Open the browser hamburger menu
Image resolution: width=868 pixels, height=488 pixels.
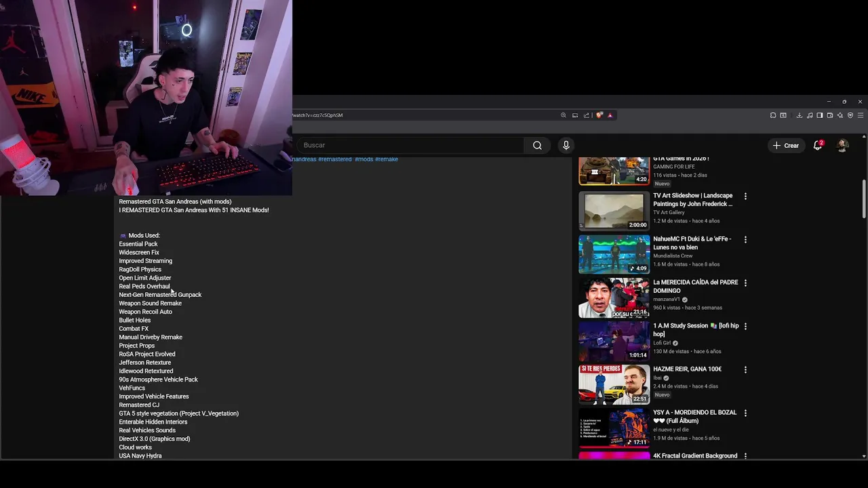(x=861, y=115)
